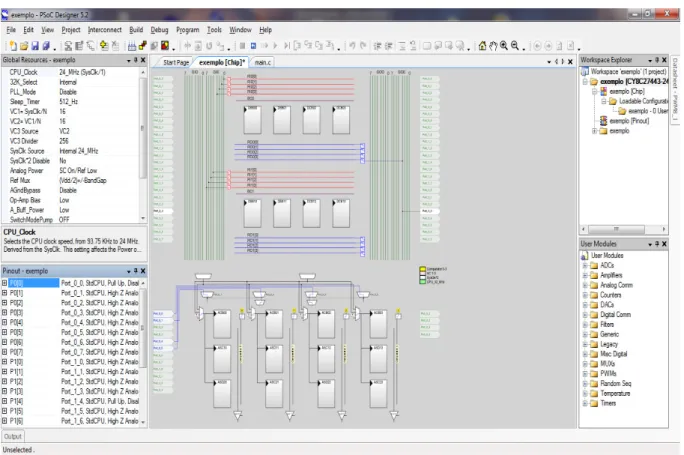This screenshot has width=684, height=455.
Task: Open the Debug menu
Action: coord(159,30)
